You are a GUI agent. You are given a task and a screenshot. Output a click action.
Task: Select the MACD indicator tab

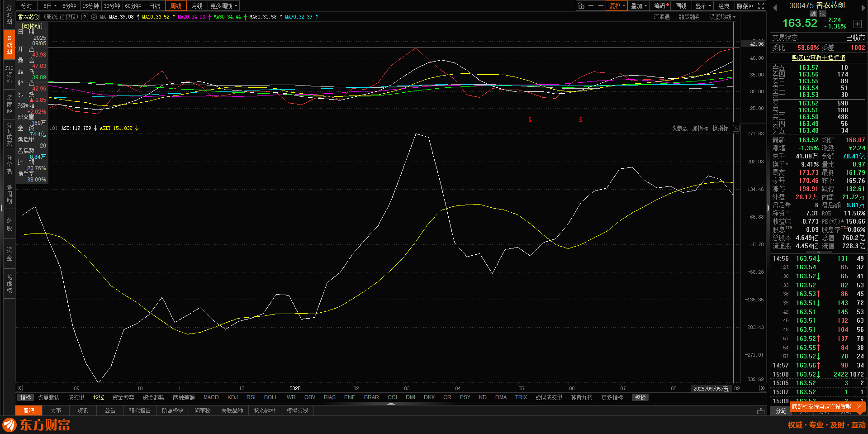click(211, 397)
